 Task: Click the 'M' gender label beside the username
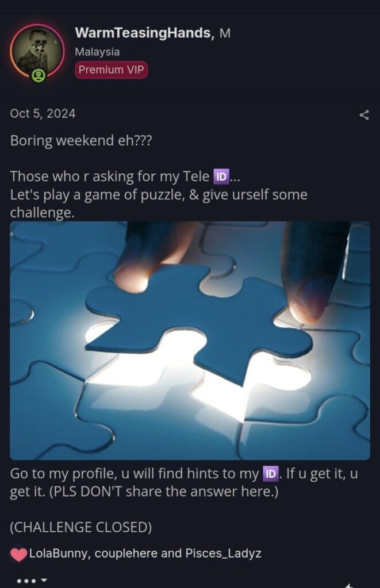point(225,33)
